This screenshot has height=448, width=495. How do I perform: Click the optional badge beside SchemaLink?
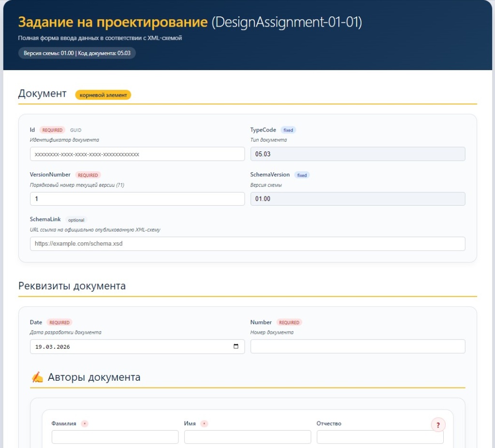click(x=76, y=220)
